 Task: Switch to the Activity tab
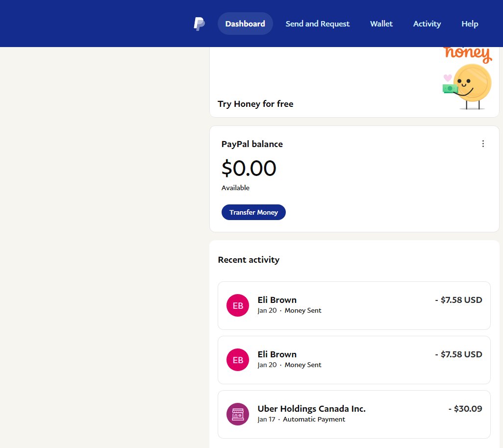click(x=427, y=24)
